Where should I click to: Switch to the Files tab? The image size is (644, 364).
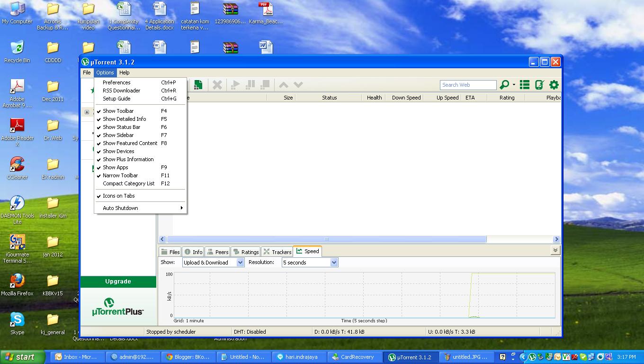pyautogui.click(x=170, y=252)
